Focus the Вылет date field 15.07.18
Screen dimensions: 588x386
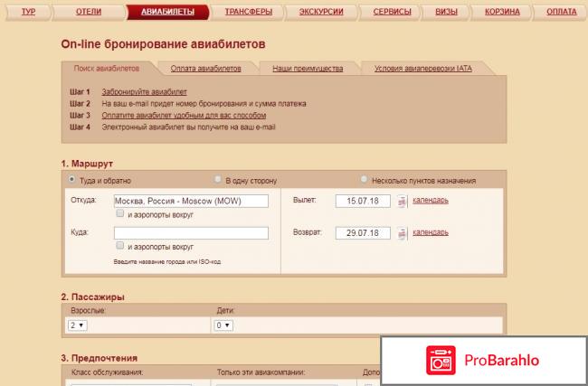click(x=363, y=201)
